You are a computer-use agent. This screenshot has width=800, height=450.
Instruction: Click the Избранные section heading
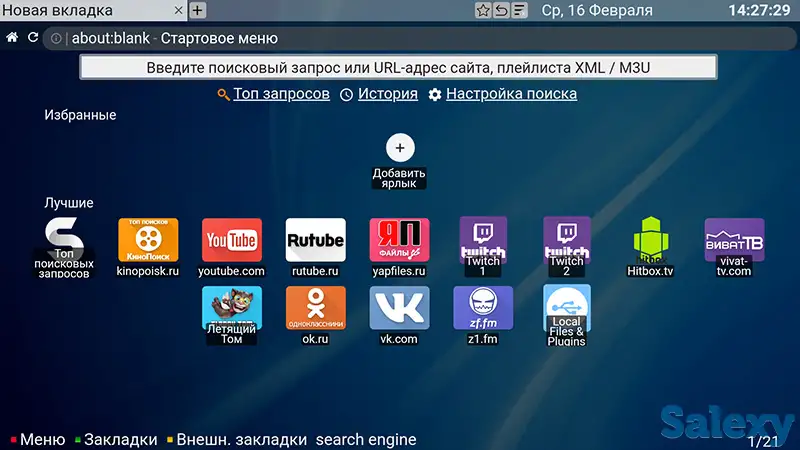(x=80, y=115)
